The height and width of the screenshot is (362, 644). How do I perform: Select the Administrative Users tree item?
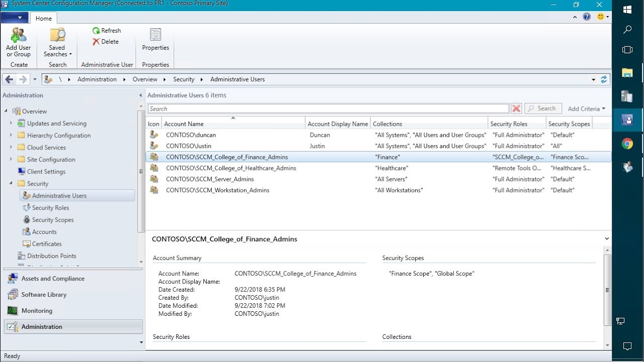(77, 196)
